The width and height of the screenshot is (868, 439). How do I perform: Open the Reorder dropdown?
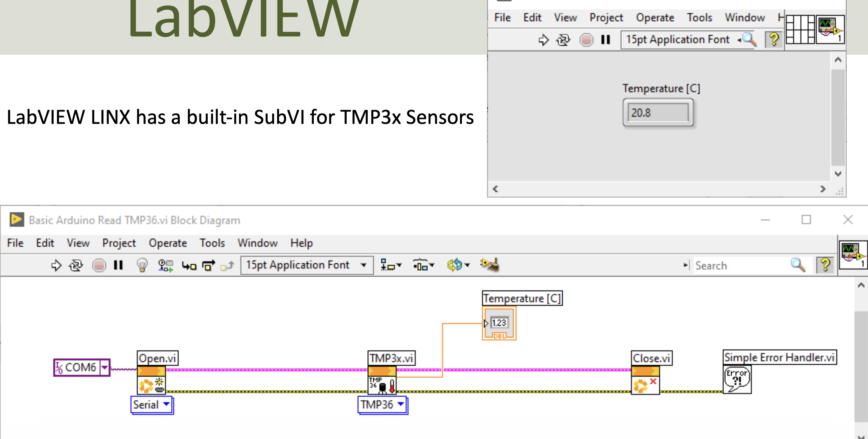[458, 265]
